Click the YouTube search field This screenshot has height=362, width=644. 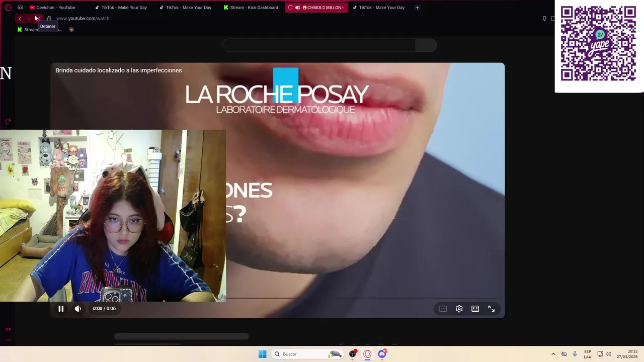pyautogui.click(x=319, y=46)
